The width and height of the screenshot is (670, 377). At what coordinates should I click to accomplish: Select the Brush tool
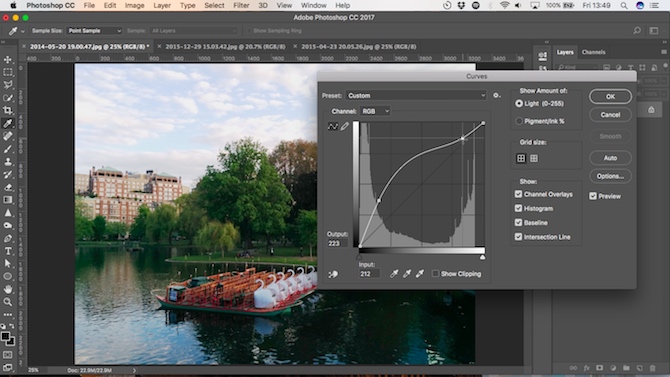8,149
